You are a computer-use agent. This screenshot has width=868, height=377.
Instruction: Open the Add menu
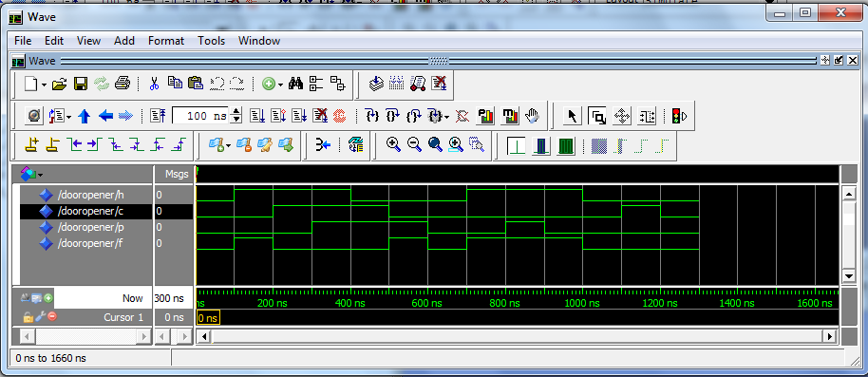124,41
